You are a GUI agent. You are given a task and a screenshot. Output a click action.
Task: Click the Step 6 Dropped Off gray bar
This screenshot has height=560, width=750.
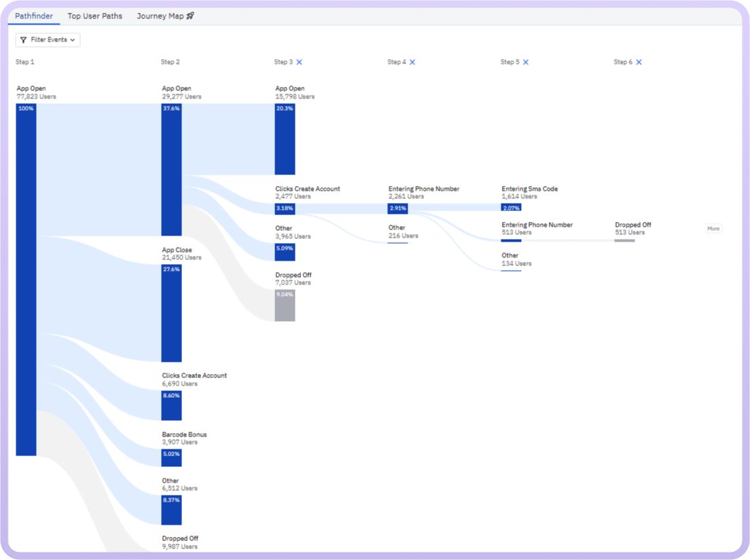pos(624,240)
